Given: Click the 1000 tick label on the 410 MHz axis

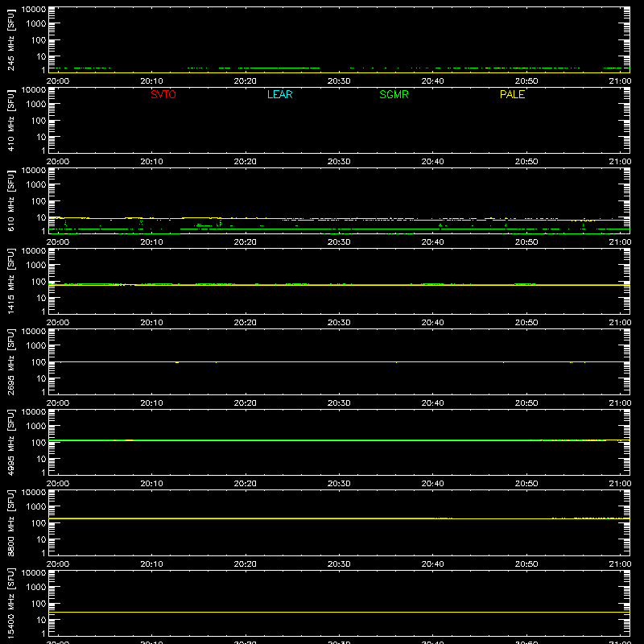Looking at the screenshot, I should tap(36, 104).
